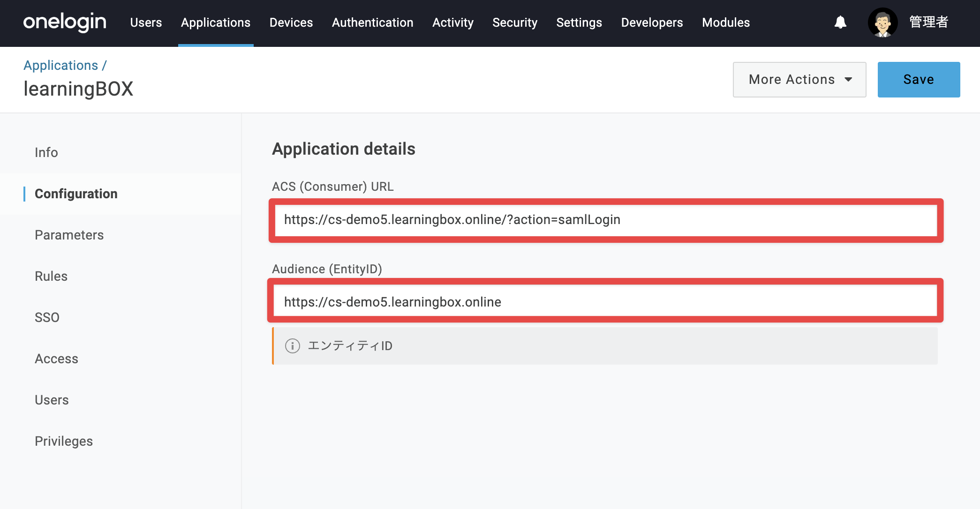Open the Devices menu
980x509 pixels.
[x=291, y=22]
